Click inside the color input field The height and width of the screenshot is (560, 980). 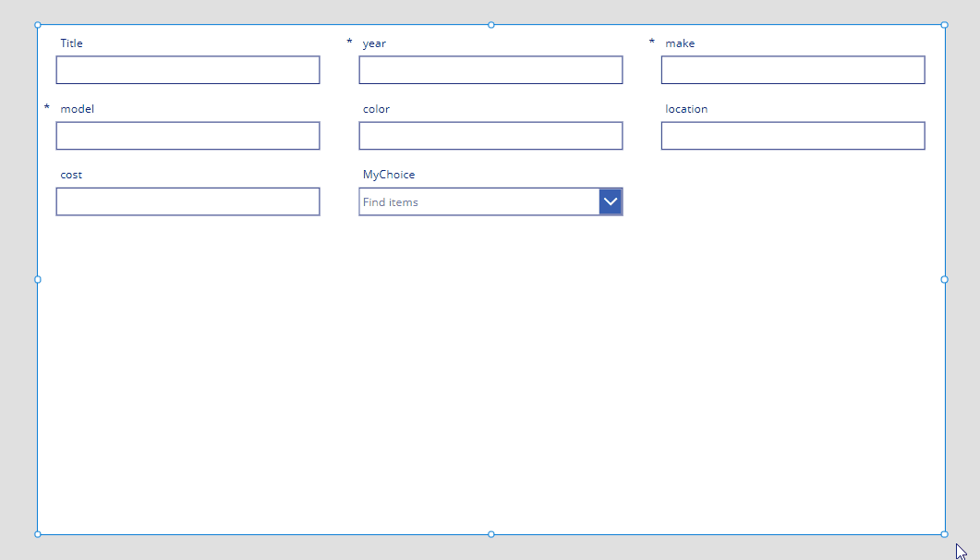pos(490,135)
